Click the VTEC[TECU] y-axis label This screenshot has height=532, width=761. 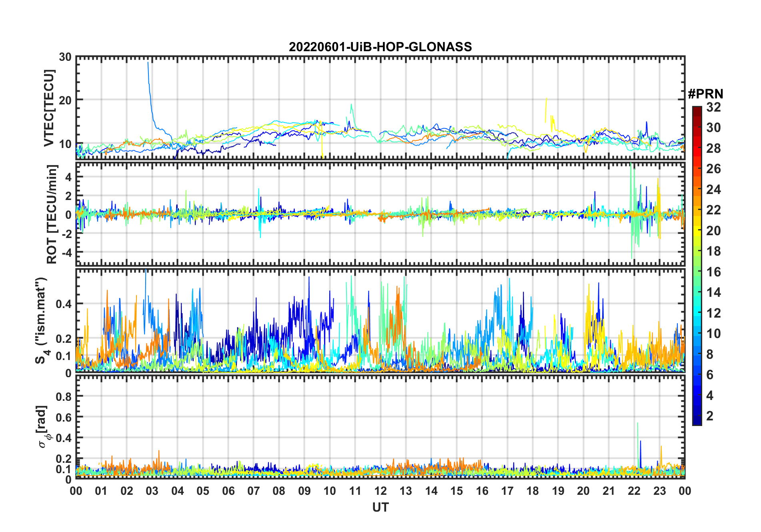(49, 108)
